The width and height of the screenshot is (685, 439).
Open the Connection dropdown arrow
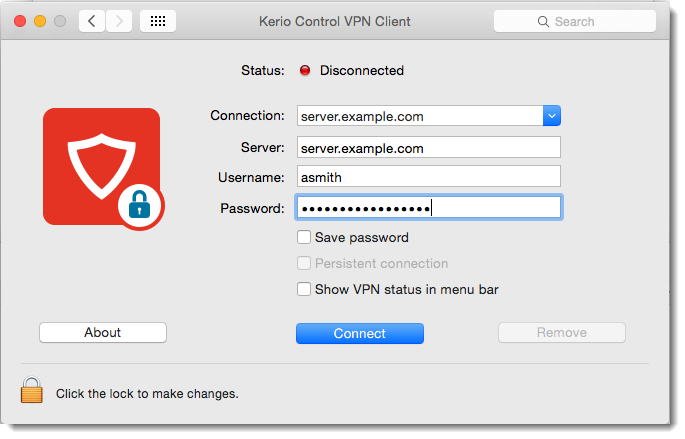tap(551, 116)
